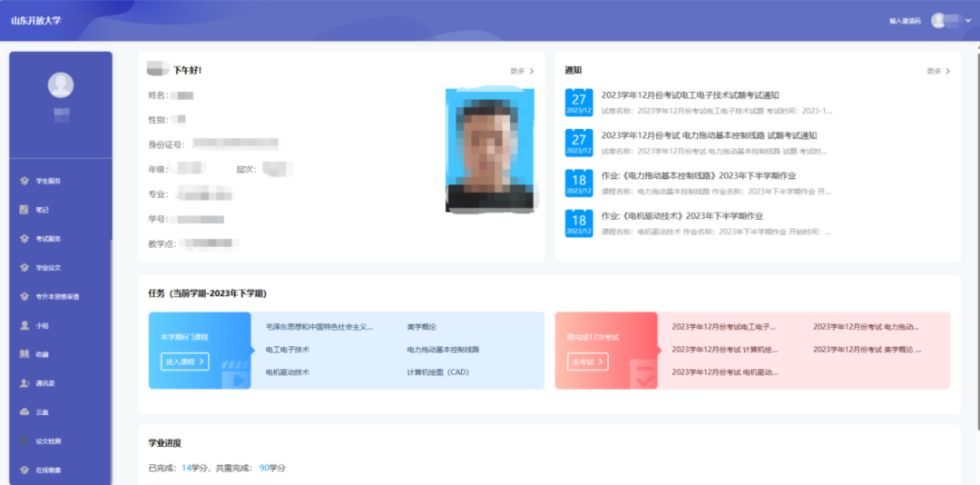Click the 收藏 favorites icon
980x485 pixels.
24,354
